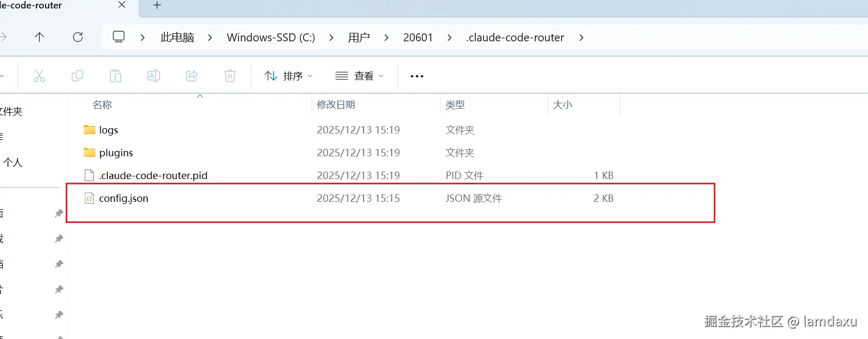Click the 文件夹 type cell in plugins row
This screenshot has width=868, height=339.
click(460, 153)
